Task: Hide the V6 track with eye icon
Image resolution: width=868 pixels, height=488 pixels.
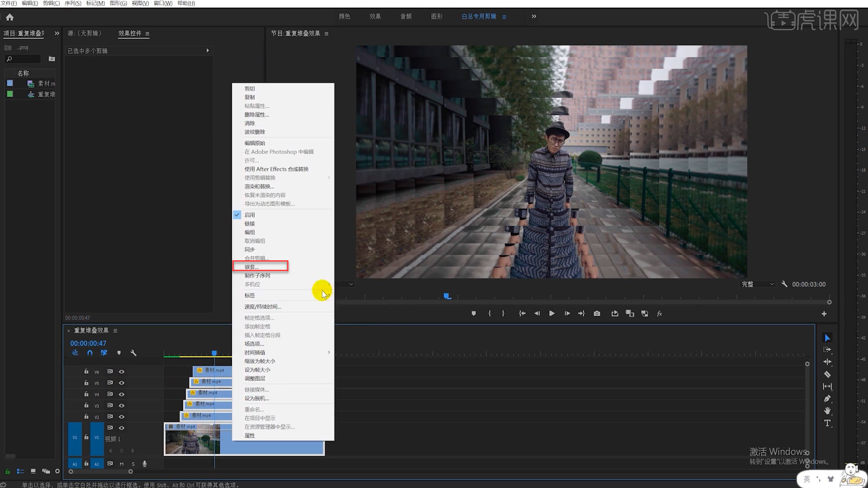Action: coord(122,371)
